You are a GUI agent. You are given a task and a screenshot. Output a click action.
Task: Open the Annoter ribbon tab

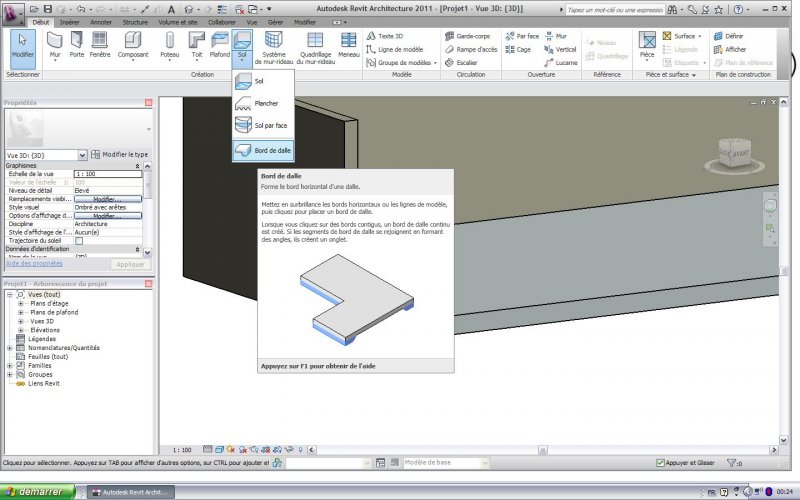click(101, 22)
